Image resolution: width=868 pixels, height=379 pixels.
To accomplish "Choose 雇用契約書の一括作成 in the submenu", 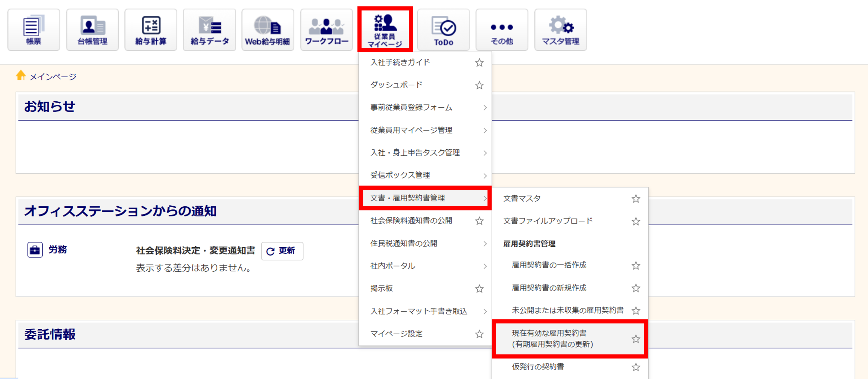I will 549,265.
